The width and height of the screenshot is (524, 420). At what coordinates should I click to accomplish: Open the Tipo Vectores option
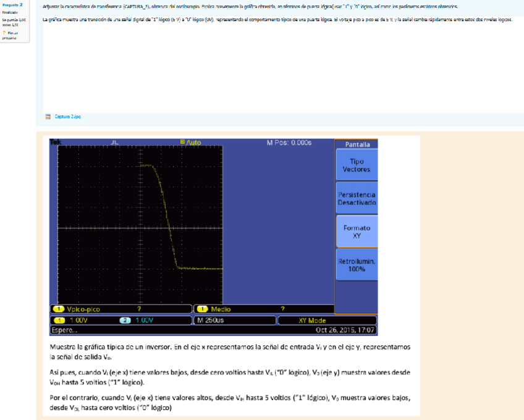tap(356, 165)
